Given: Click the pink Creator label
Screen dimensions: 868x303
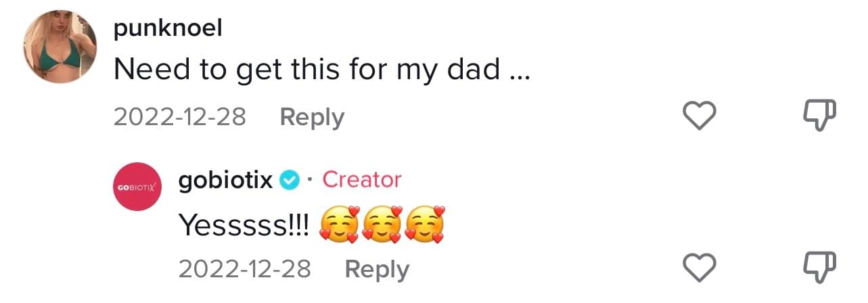Looking at the screenshot, I should [x=362, y=180].
